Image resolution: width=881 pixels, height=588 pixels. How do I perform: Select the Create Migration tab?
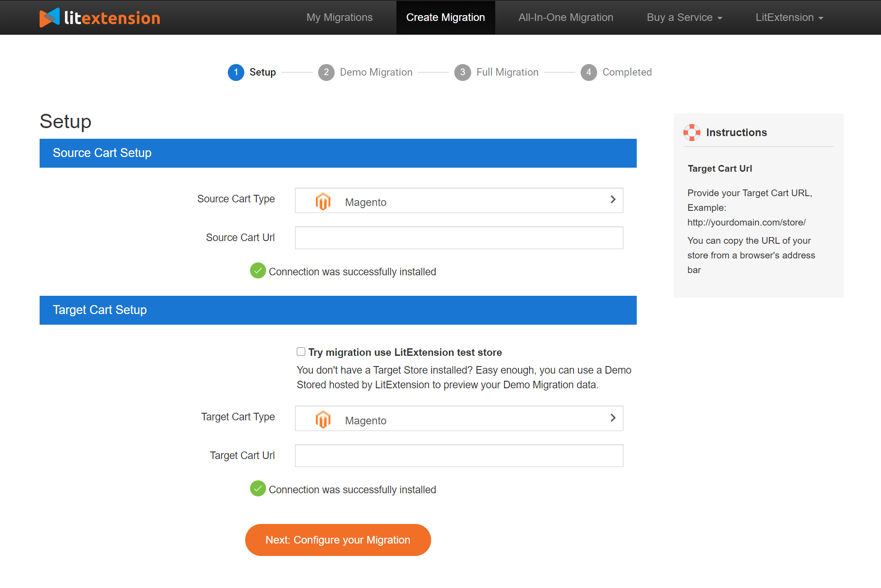pos(445,17)
